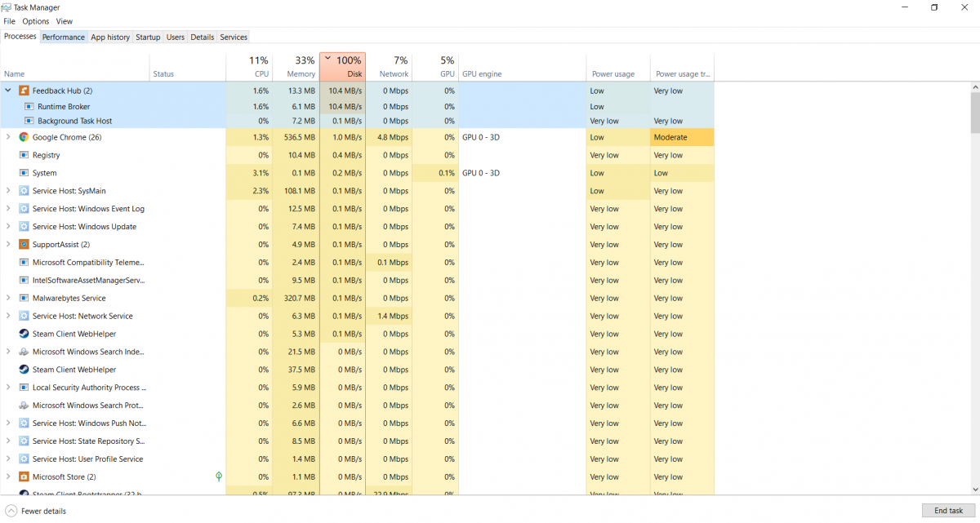Expand the Malwarebytes Service entry

[x=8, y=298]
